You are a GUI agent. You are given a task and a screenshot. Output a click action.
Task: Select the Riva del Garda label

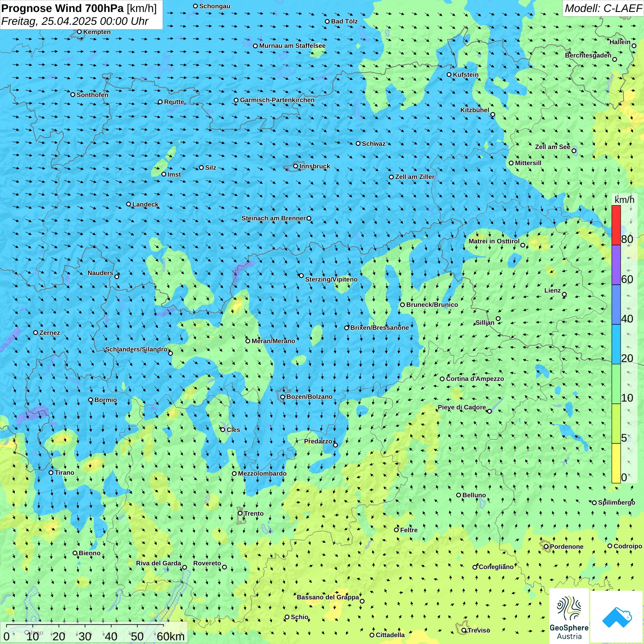[x=159, y=563]
